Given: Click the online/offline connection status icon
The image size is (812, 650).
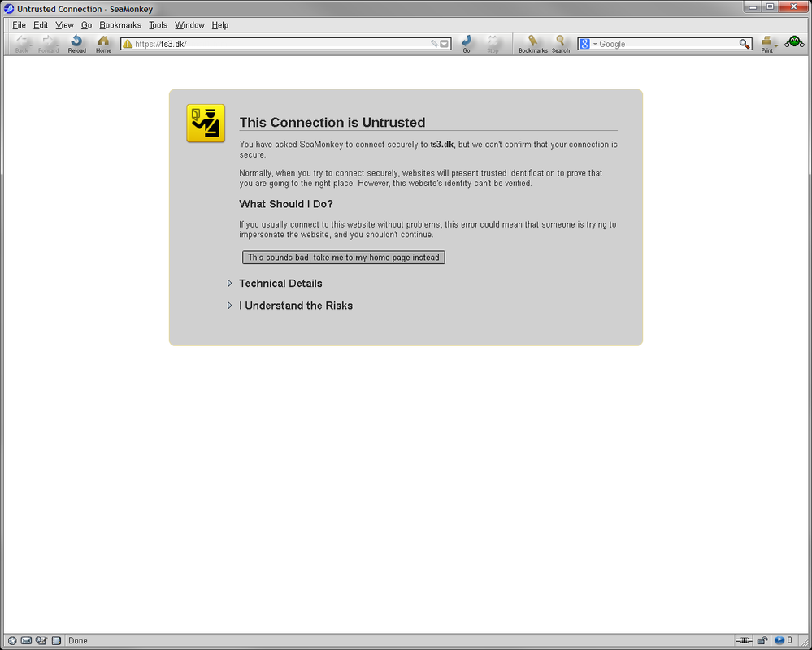Looking at the screenshot, I should (x=745, y=641).
